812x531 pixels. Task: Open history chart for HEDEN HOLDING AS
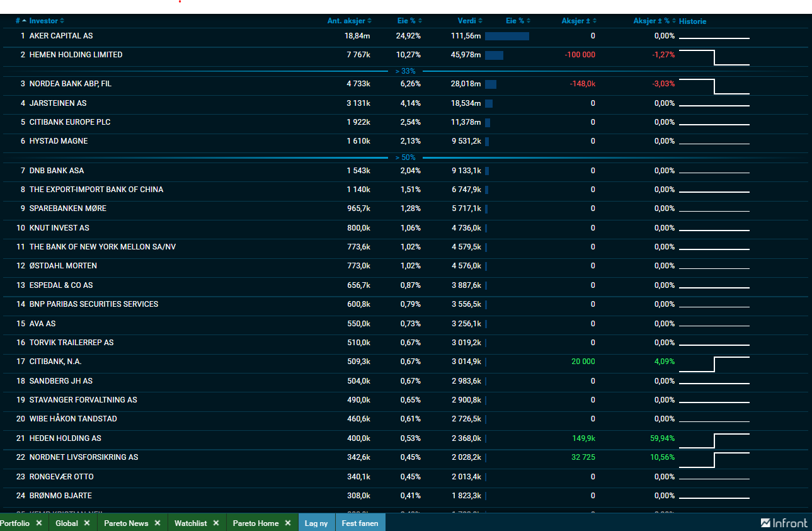pyautogui.click(x=714, y=440)
